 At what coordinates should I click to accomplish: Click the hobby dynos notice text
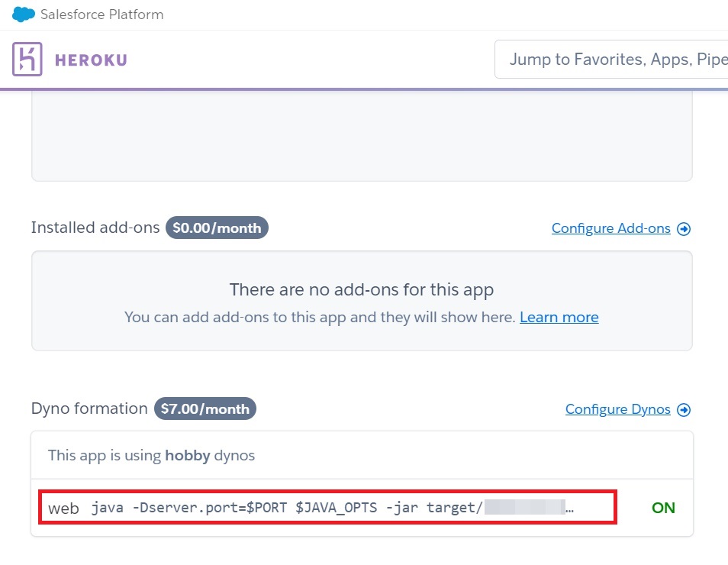pyautogui.click(x=151, y=455)
